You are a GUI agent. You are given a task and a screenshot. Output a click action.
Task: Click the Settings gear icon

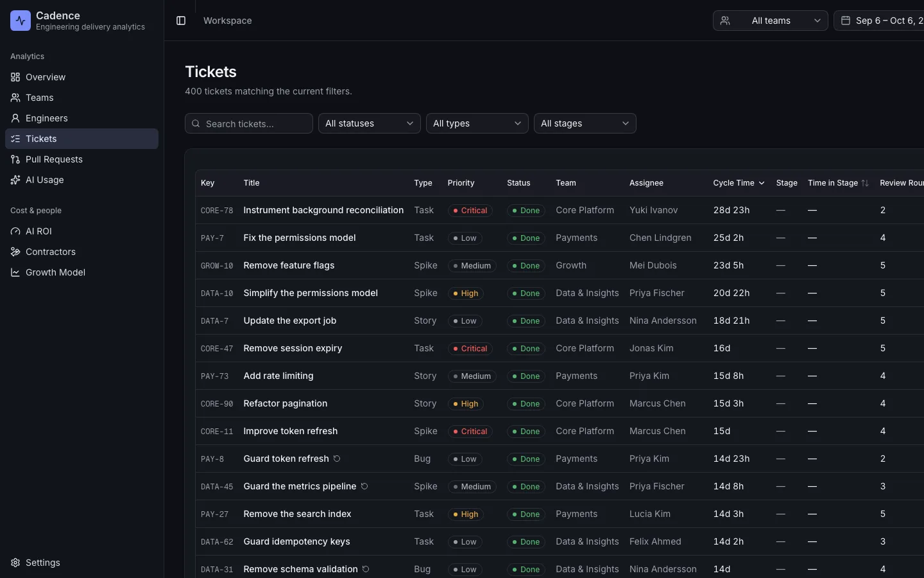(15, 563)
